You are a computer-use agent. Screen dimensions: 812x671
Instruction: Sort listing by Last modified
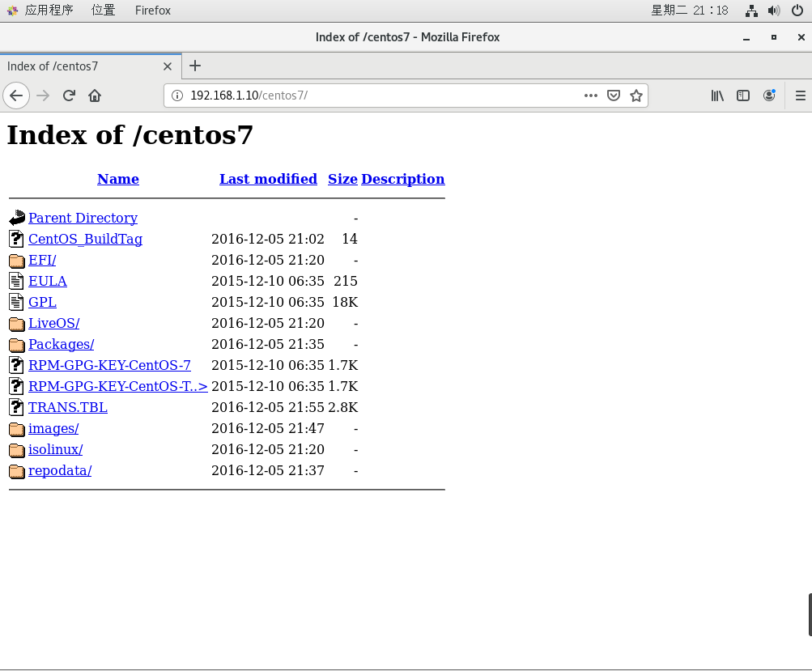click(x=268, y=179)
